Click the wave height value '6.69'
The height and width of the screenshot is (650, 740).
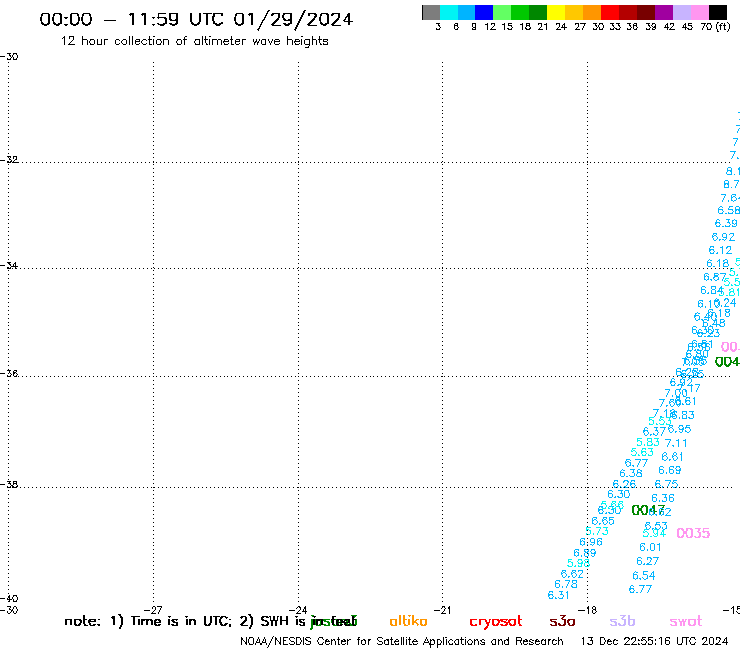click(x=670, y=470)
